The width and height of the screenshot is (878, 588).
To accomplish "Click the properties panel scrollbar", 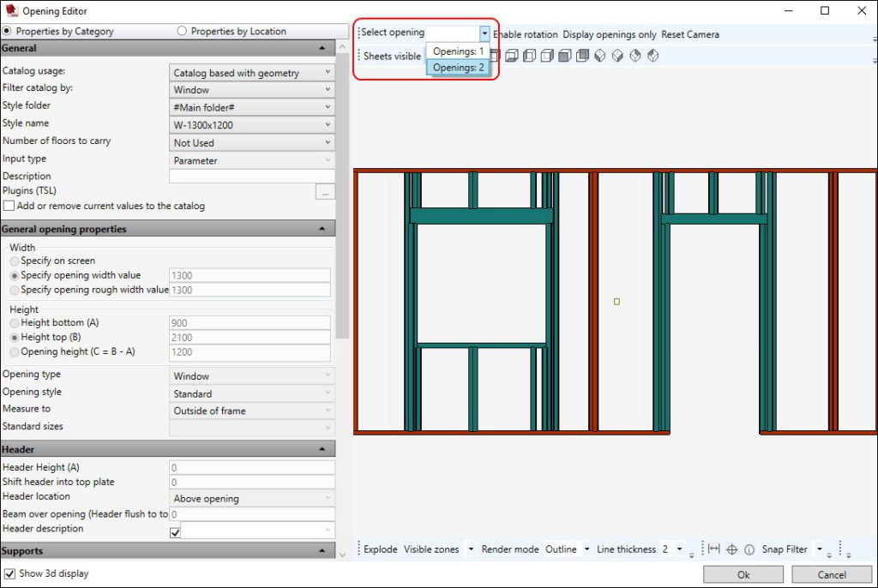I will 343,196.
